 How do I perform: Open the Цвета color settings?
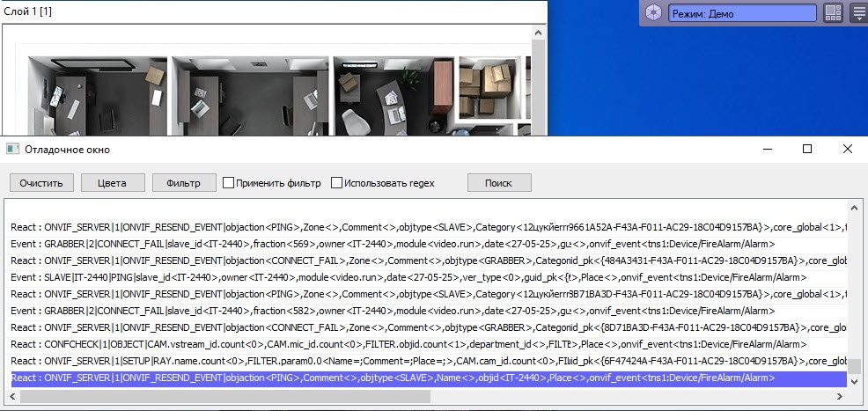click(112, 183)
